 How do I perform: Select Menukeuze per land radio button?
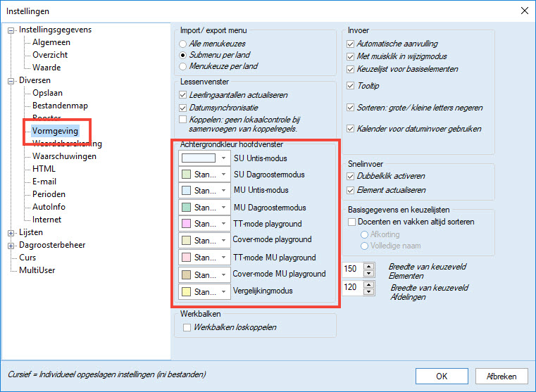point(183,66)
